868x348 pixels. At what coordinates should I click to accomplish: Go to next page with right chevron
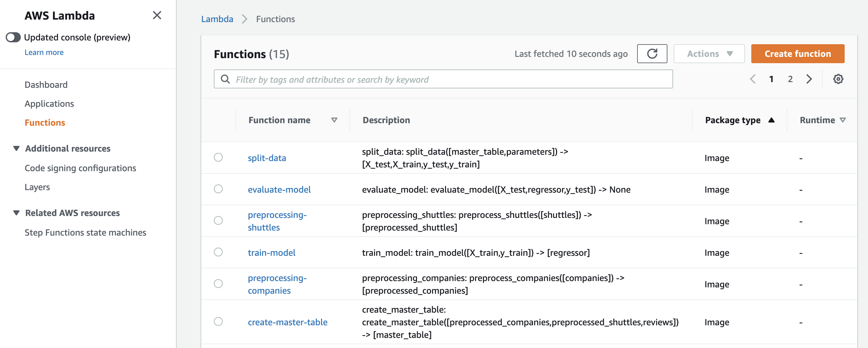[x=809, y=79]
